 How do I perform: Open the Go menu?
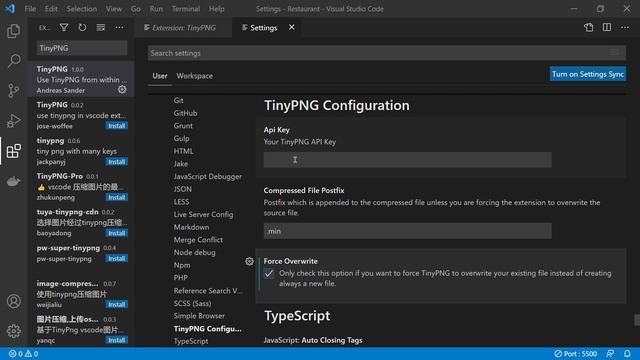tap(136, 9)
